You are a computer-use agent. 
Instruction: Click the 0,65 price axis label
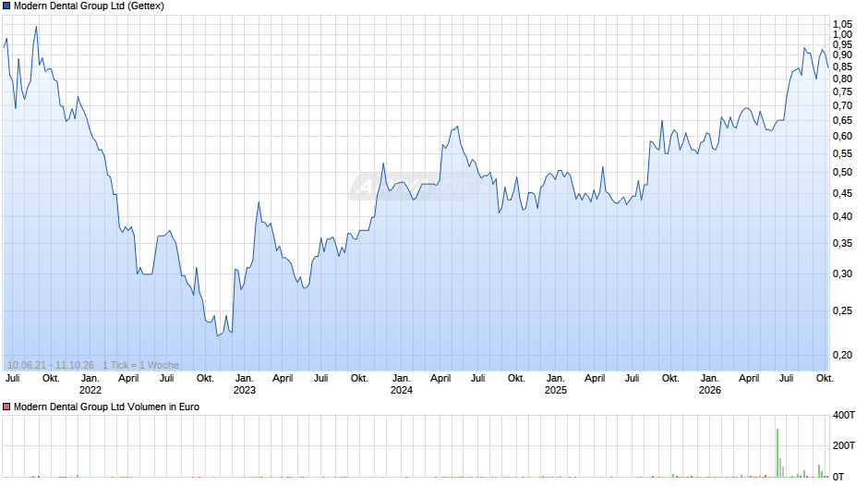click(842, 121)
